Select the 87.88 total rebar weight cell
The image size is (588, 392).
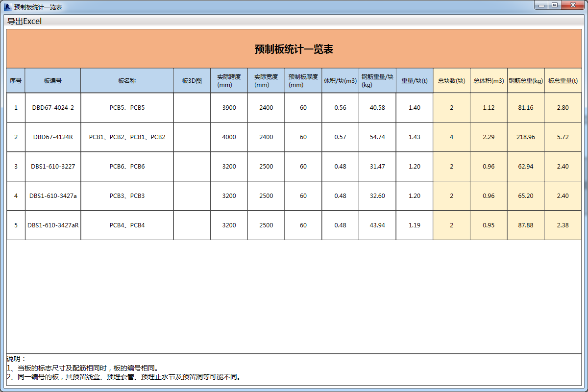[x=526, y=225]
